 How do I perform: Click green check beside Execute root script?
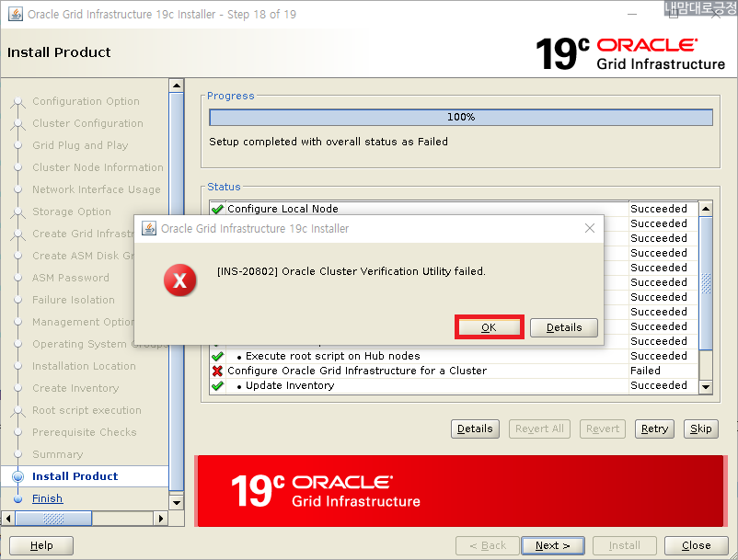[x=217, y=357]
